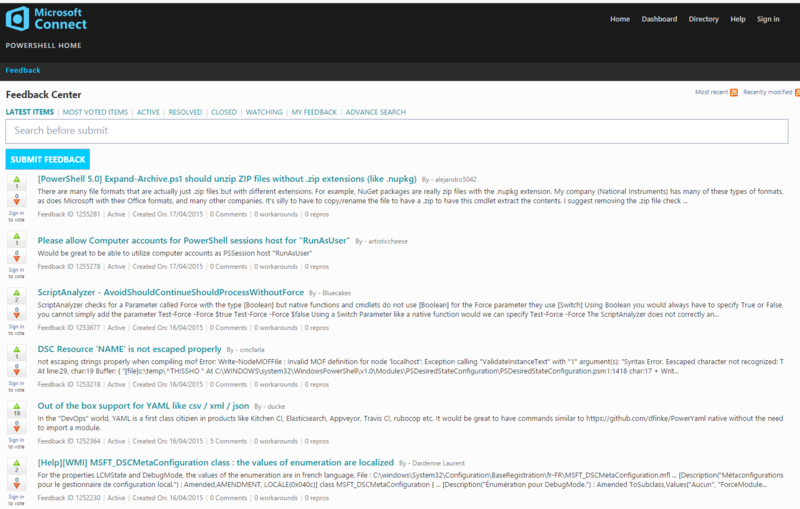Open the Most recent RSS feed icon

[734, 92]
